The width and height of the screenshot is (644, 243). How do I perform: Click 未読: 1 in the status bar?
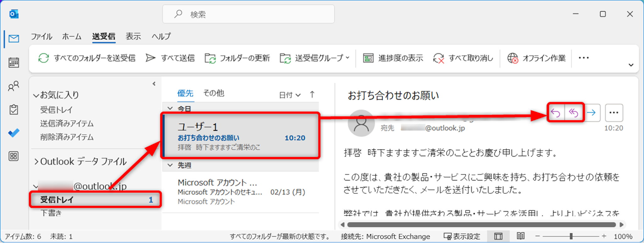[61, 236]
